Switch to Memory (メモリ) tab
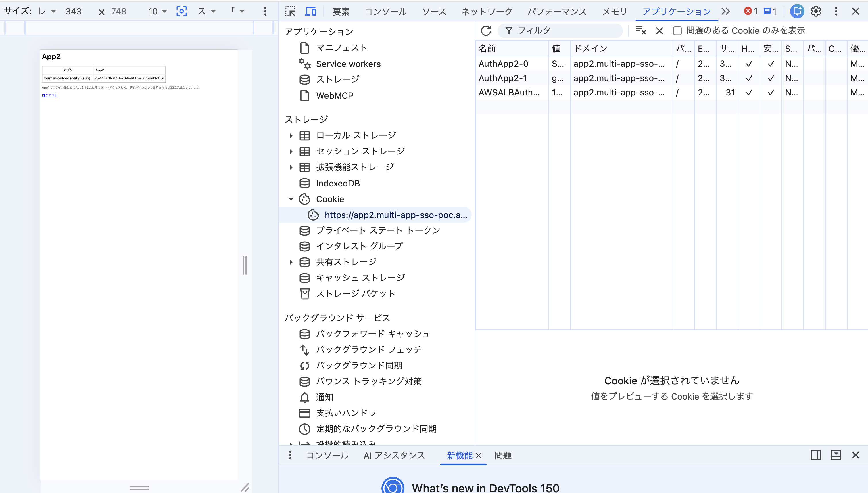The width and height of the screenshot is (868, 493). [x=614, y=12]
